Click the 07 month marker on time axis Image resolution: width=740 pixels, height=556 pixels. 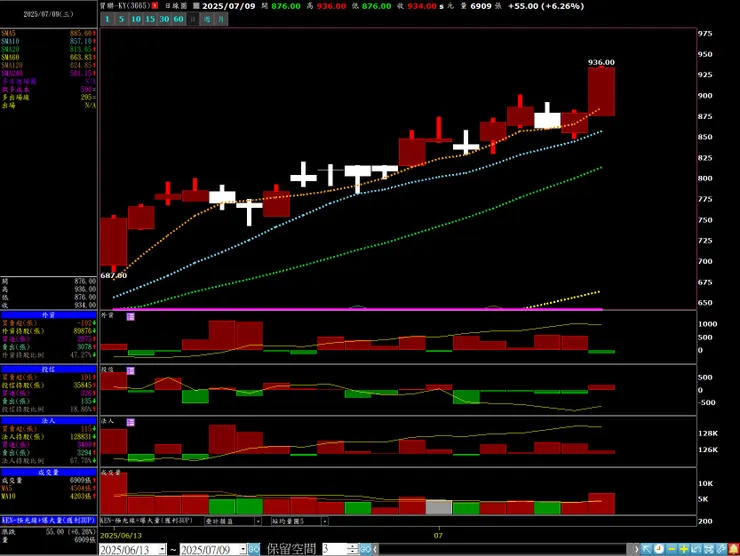438,536
